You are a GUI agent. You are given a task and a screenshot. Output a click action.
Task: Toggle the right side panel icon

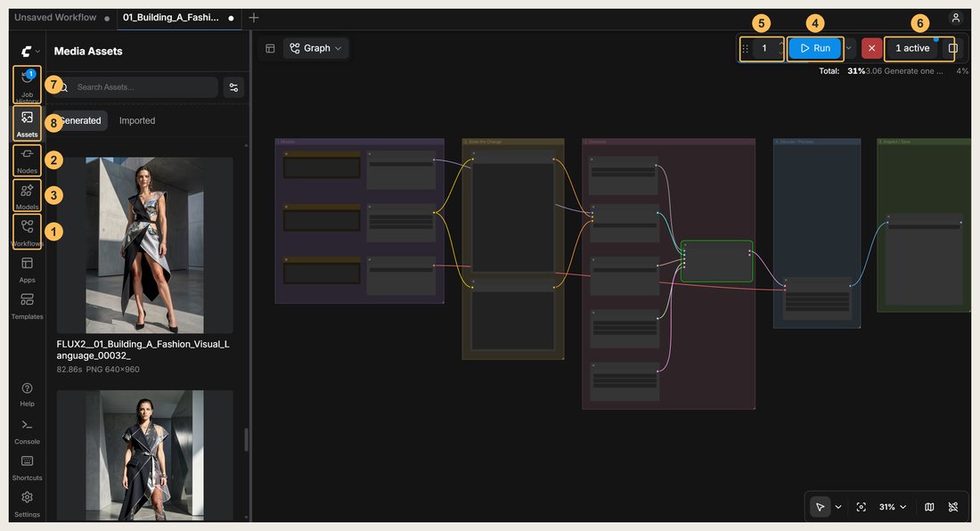pos(953,48)
